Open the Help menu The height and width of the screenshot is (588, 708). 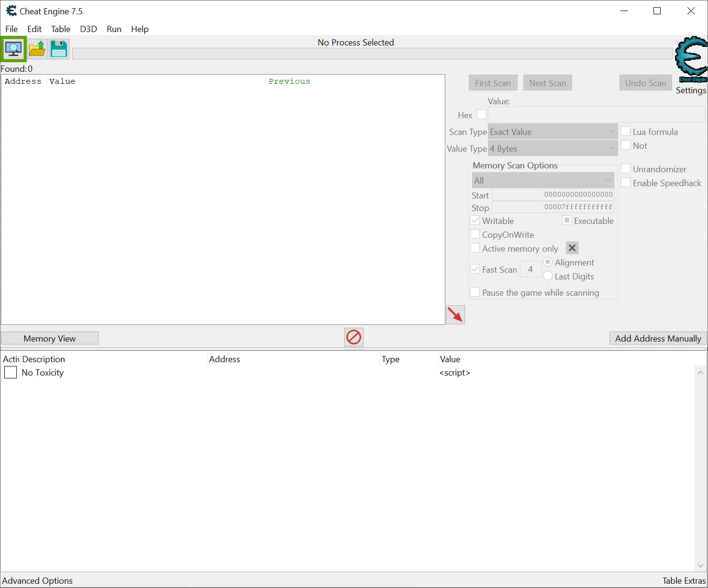click(140, 29)
